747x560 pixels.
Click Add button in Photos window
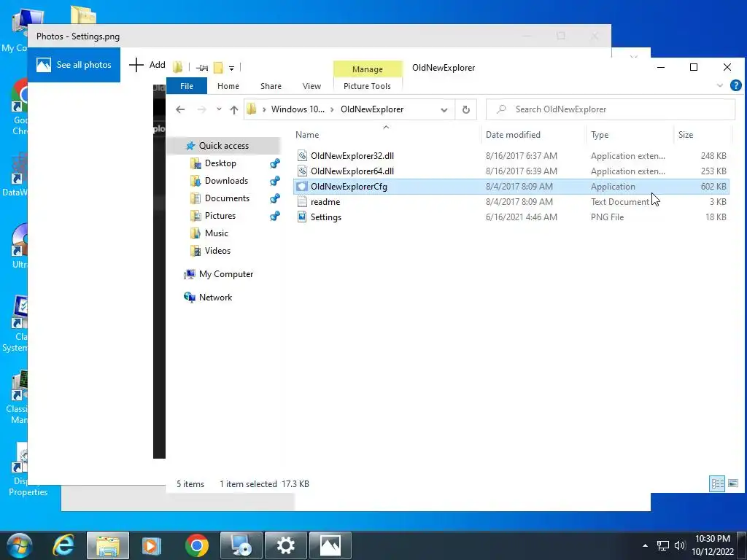point(147,65)
